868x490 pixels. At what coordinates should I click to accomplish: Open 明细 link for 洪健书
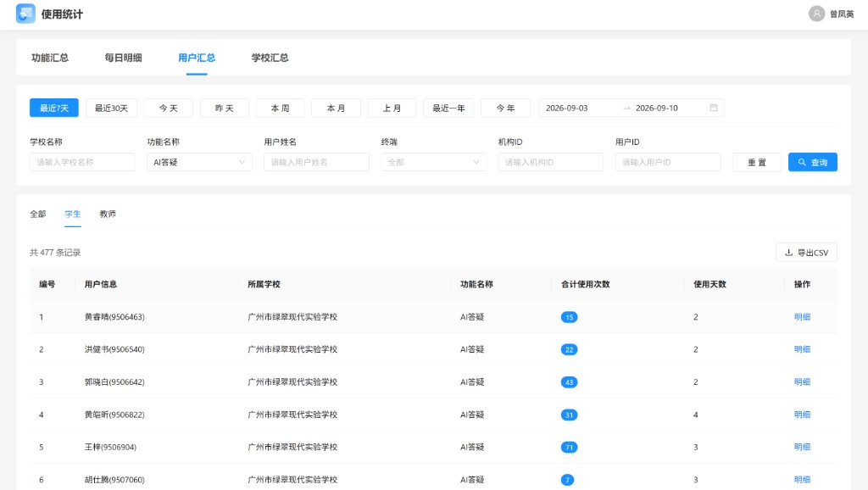pyautogui.click(x=802, y=349)
